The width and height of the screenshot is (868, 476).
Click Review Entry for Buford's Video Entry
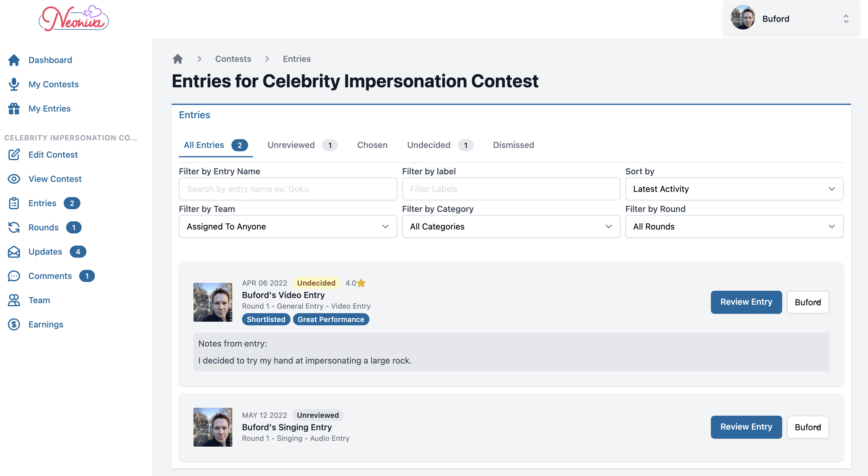(746, 302)
